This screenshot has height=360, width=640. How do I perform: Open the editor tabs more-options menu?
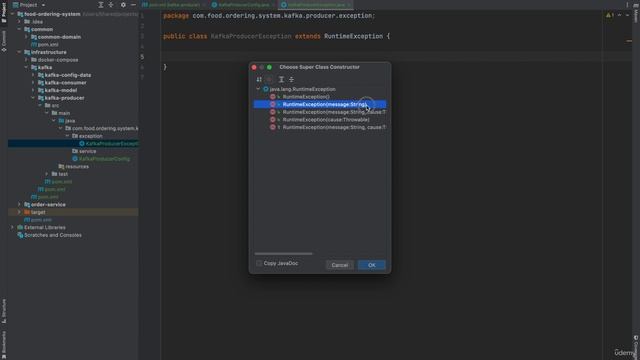click(x=627, y=5)
